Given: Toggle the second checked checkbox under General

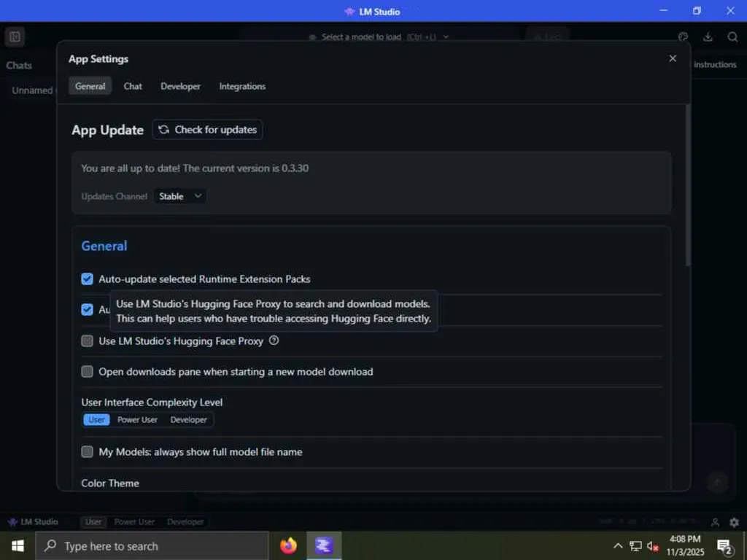Looking at the screenshot, I should point(88,309).
